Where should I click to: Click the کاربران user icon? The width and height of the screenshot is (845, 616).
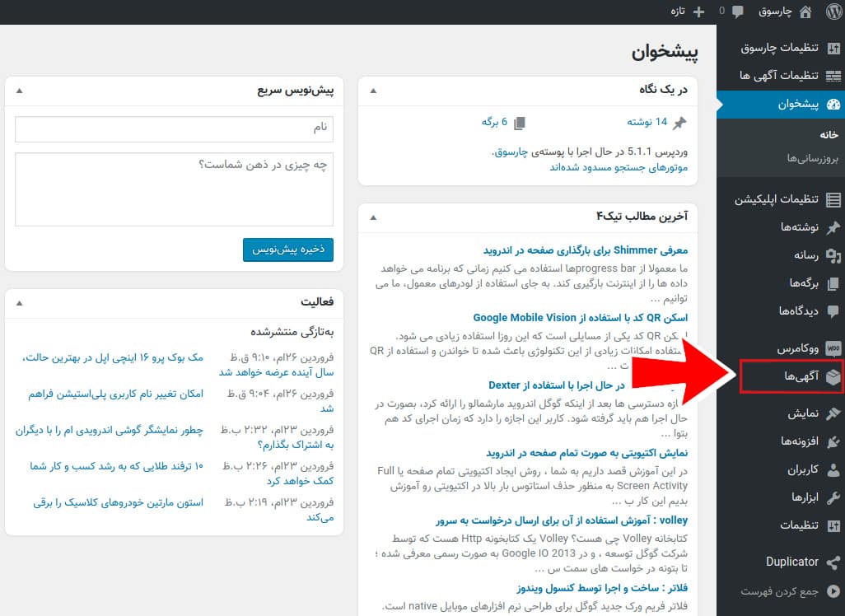coord(833,470)
